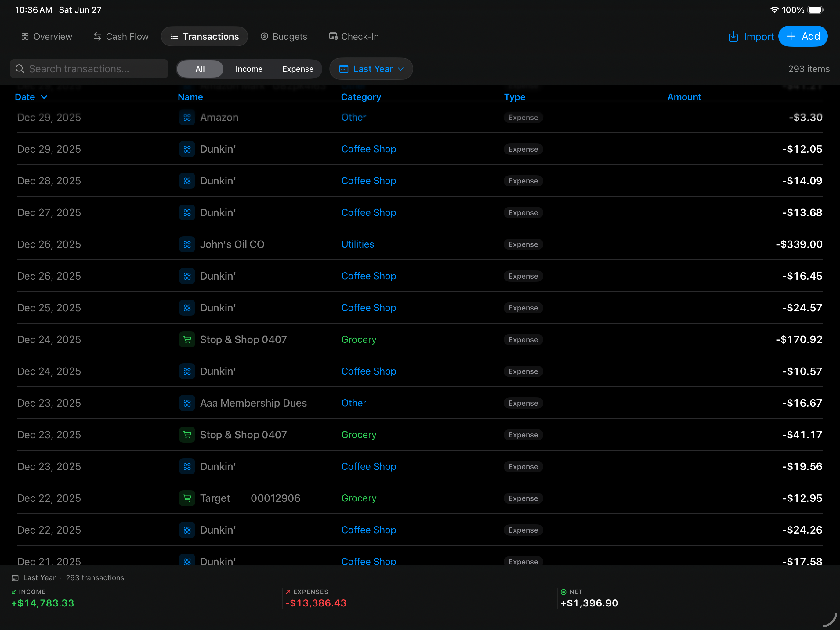Screen dimensions: 840x630
Task: Sort by the Amount column
Action: [x=684, y=97]
